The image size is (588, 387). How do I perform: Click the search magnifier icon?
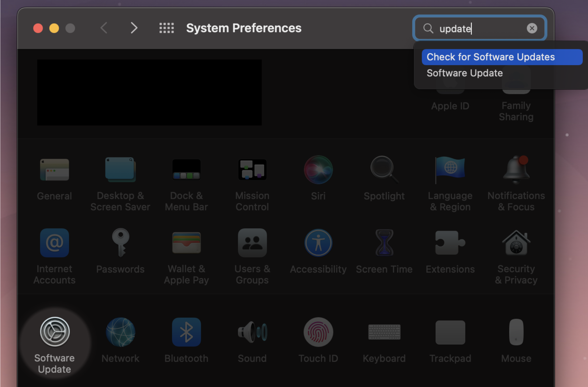click(x=428, y=28)
